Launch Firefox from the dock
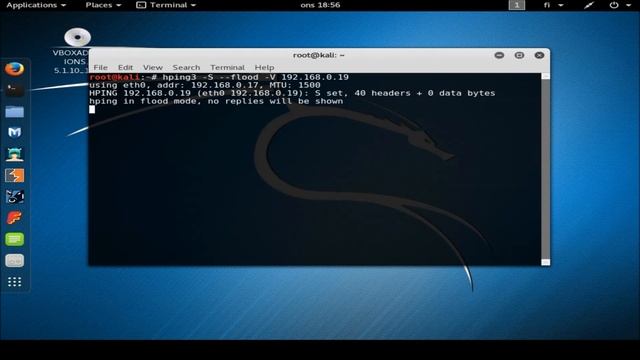 14,69
